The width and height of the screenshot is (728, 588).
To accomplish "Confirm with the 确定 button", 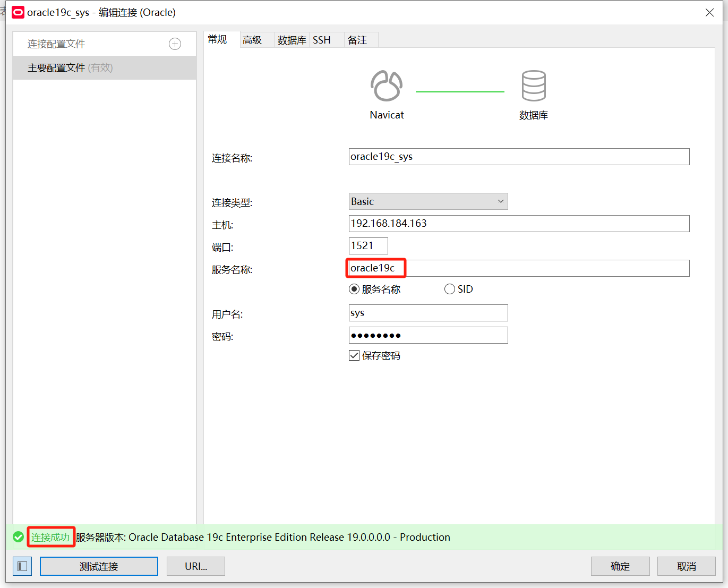I will point(620,566).
